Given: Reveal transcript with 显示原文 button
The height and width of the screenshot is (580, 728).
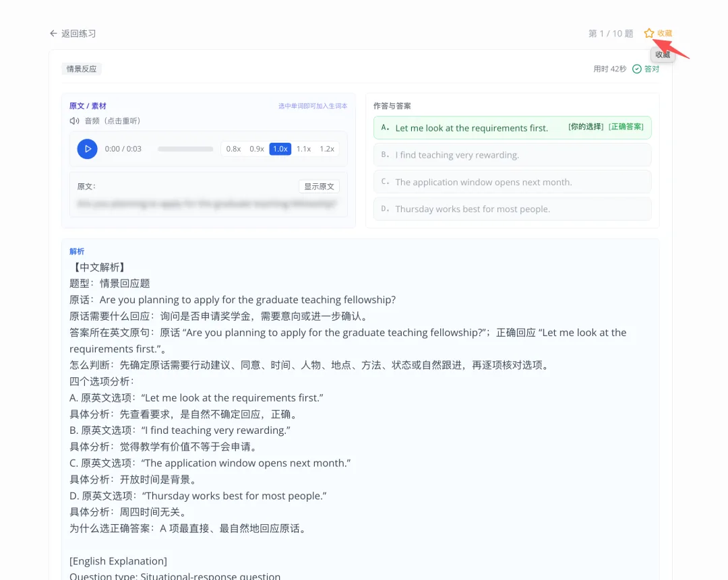Looking at the screenshot, I should [x=319, y=187].
